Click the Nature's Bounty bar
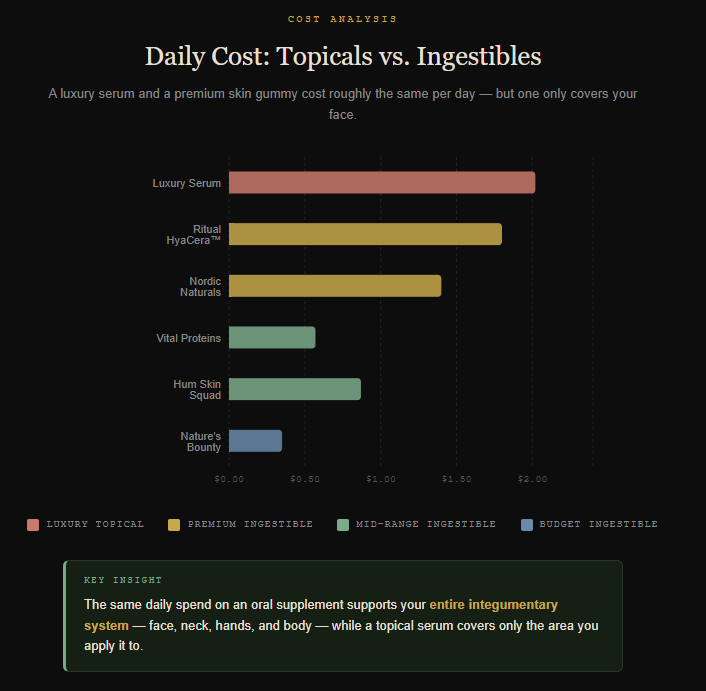Image resolution: width=706 pixels, height=691 pixels. 255,441
